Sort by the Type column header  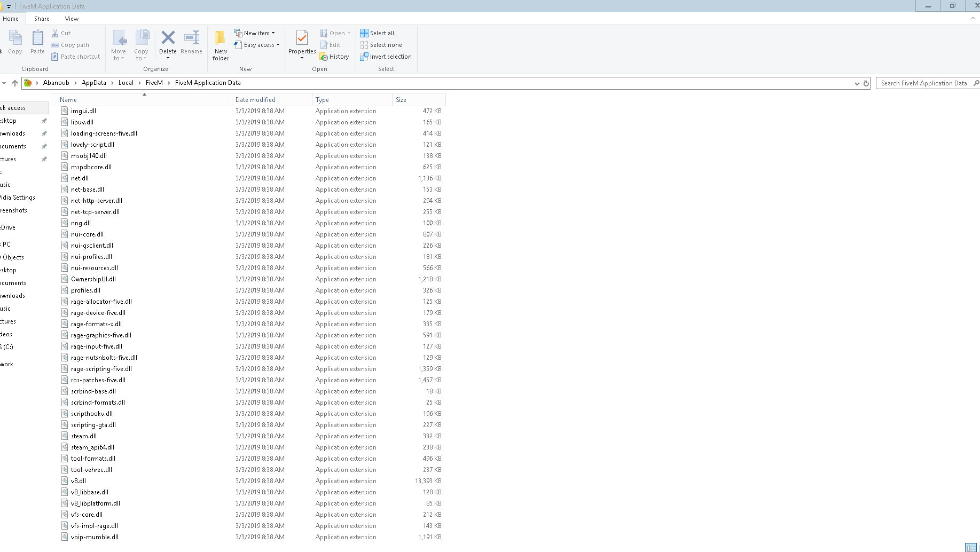coord(352,100)
